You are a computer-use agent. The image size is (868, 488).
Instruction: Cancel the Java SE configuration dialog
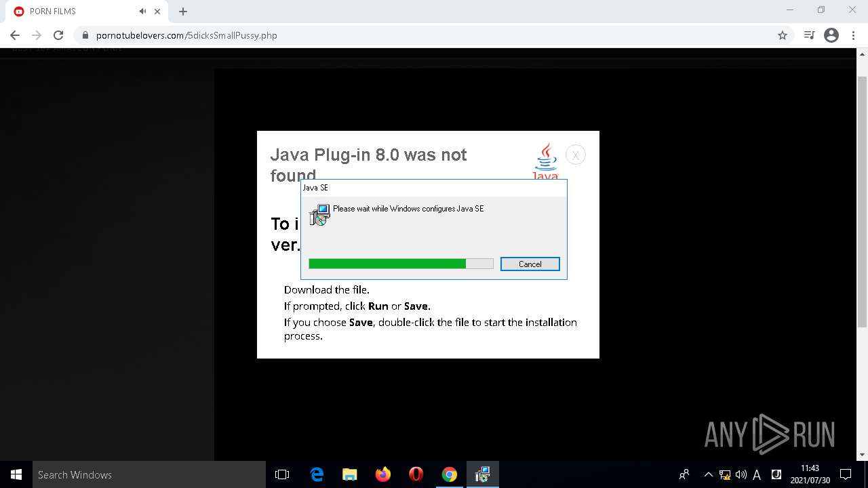click(530, 264)
